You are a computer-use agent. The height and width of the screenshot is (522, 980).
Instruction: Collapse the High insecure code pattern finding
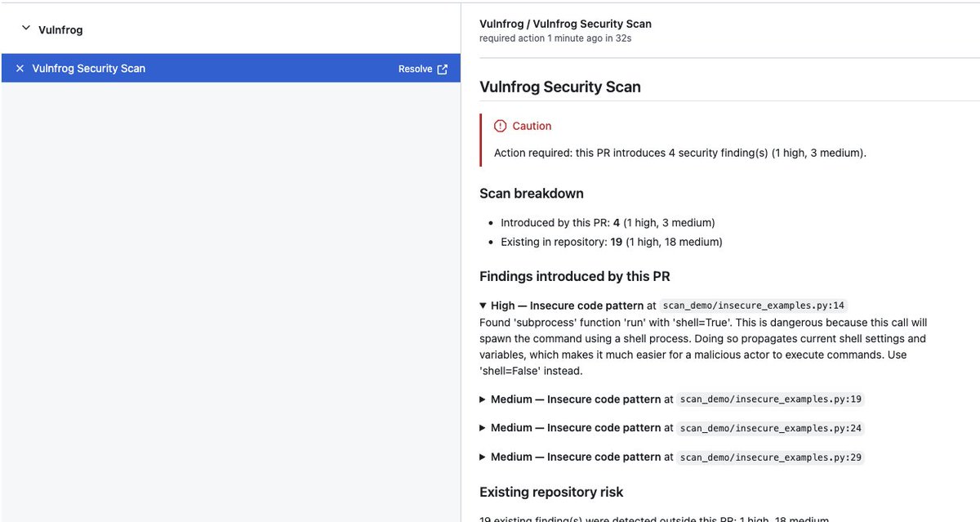point(483,306)
